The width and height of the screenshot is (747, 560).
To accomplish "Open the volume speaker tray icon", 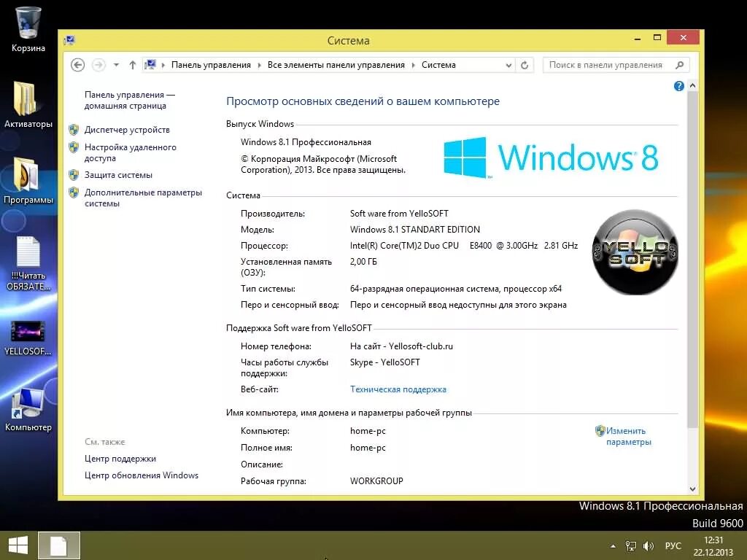I will (648, 546).
